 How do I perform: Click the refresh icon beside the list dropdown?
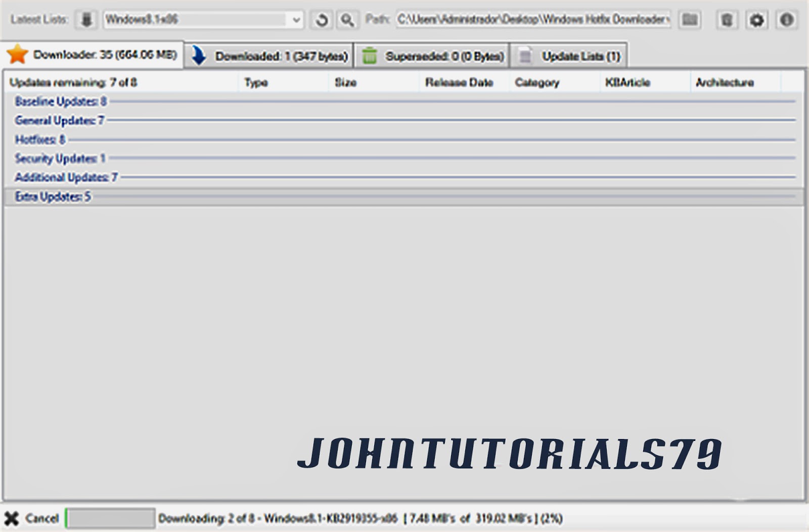click(321, 20)
